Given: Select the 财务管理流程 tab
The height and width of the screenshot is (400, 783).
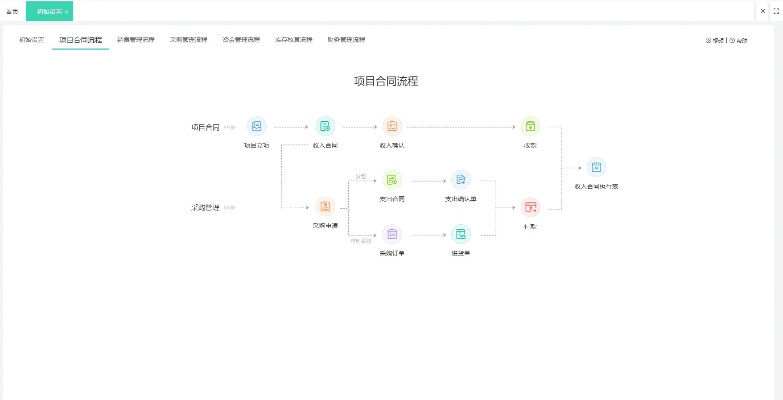Looking at the screenshot, I should [x=345, y=40].
